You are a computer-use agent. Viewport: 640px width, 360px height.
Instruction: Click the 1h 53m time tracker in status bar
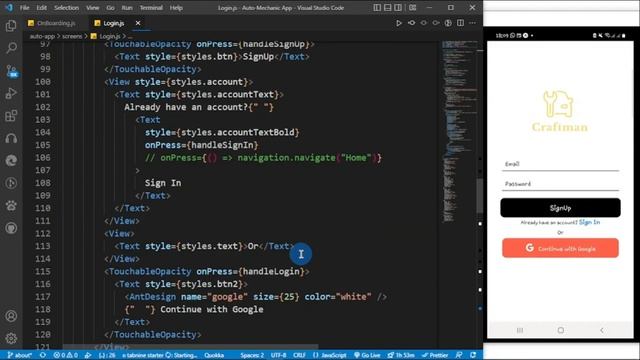tap(401, 355)
